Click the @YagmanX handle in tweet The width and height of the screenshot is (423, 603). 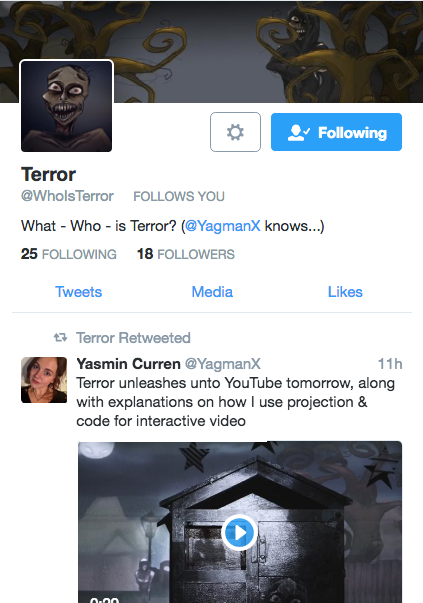click(x=223, y=364)
